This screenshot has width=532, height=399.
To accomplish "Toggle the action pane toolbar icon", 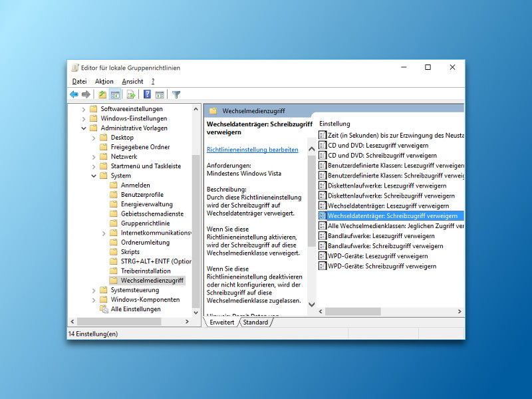I will click(160, 94).
